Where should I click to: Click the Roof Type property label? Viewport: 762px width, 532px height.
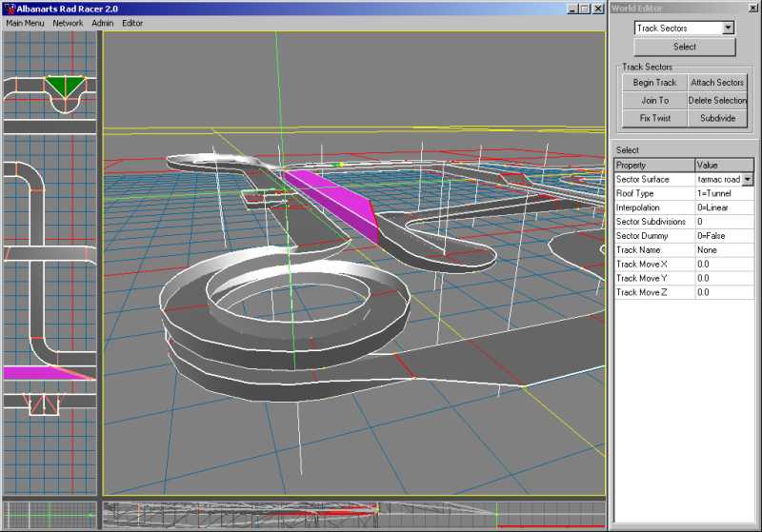pyautogui.click(x=634, y=194)
